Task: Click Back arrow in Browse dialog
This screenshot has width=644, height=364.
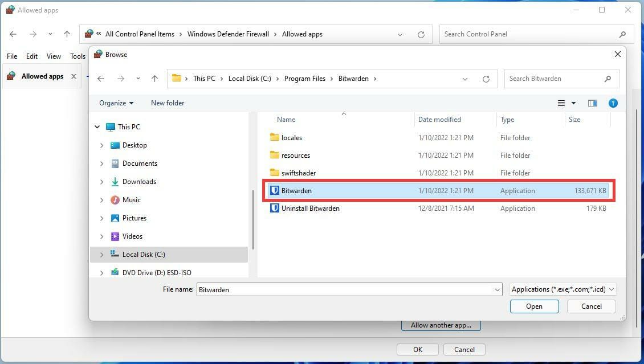Action: pos(101,79)
